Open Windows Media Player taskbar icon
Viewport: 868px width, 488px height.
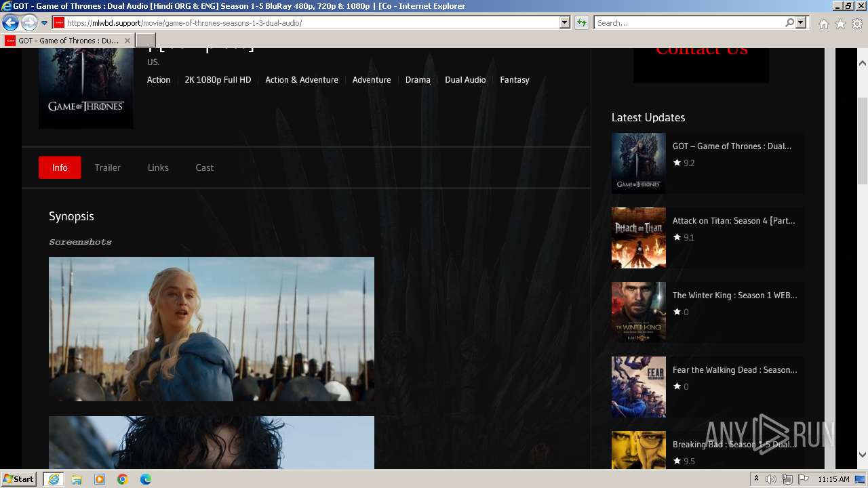pyautogui.click(x=100, y=479)
